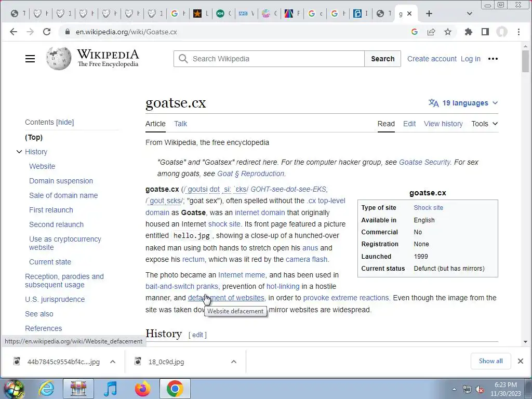This screenshot has height=399, width=532.
Task: Open Wikipedia's three-dot personal tools menu
Action: (493, 59)
